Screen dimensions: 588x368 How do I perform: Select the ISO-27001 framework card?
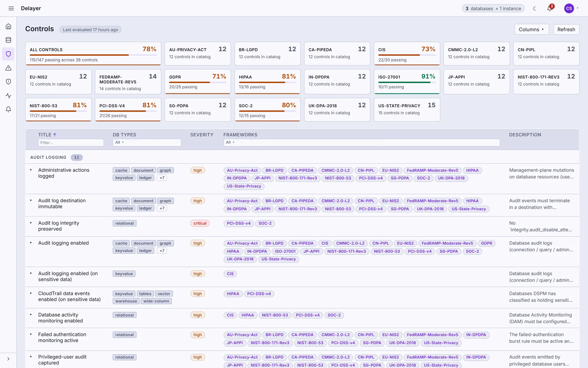point(407,81)
